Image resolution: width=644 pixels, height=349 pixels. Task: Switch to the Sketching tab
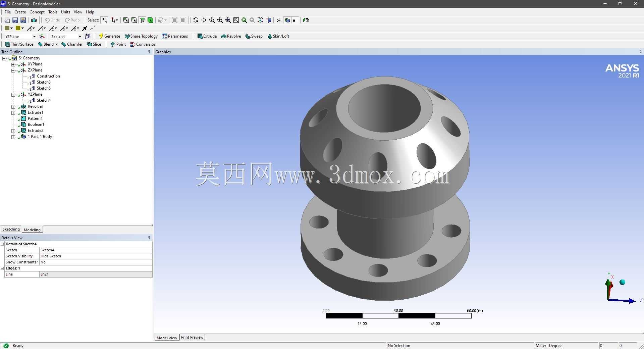click(x=11, y=229)
